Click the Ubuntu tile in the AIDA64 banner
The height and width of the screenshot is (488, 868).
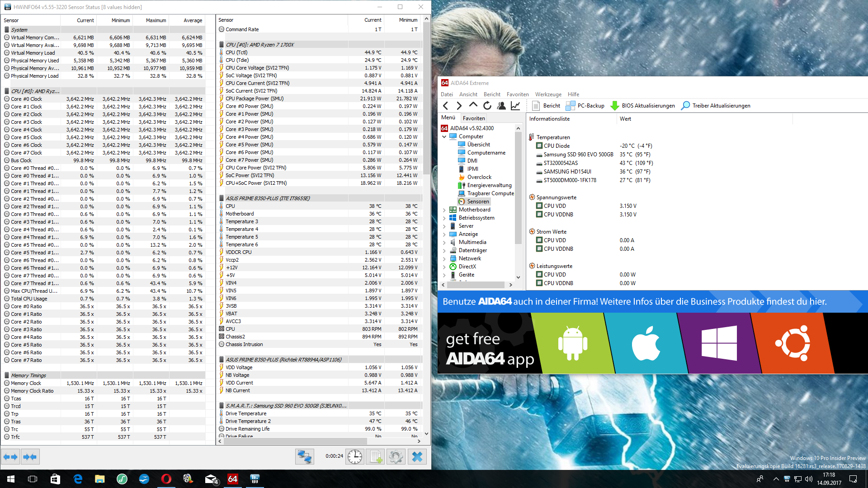(793, 343)
